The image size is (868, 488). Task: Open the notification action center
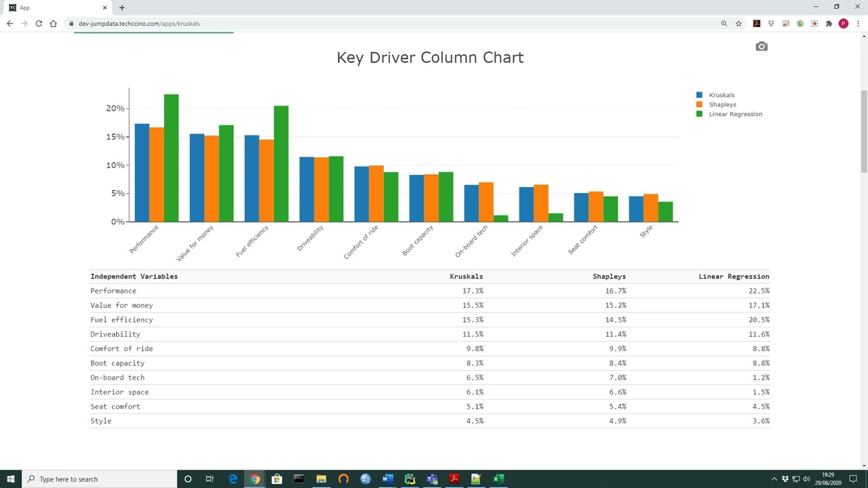[x=853, y=479]
